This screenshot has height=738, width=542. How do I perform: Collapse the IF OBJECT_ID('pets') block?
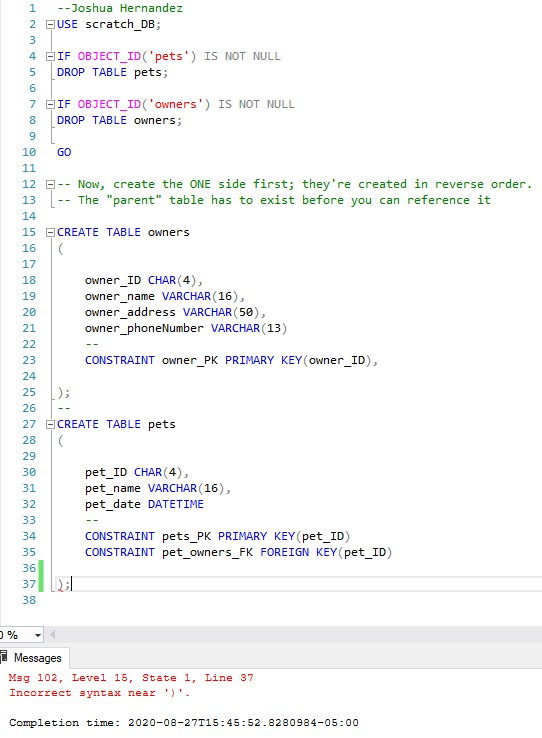click(x=50, y=56)
